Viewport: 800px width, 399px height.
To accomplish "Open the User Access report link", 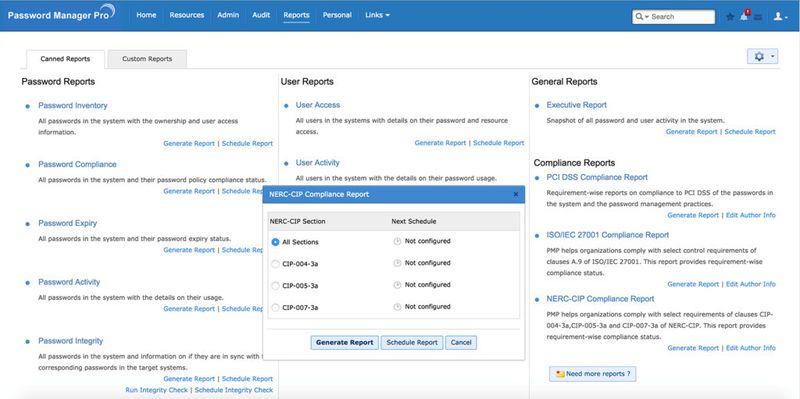I will click(318, 105).
